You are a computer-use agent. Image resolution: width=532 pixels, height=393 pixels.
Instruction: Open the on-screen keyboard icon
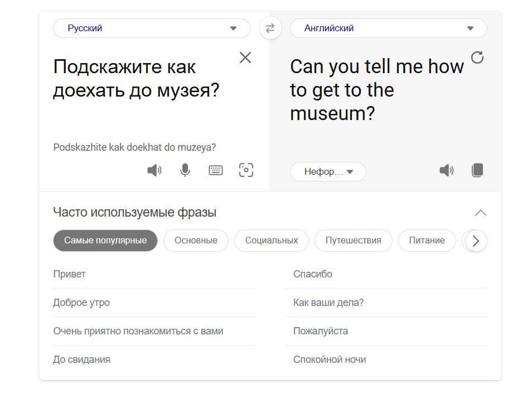[216, 170]
